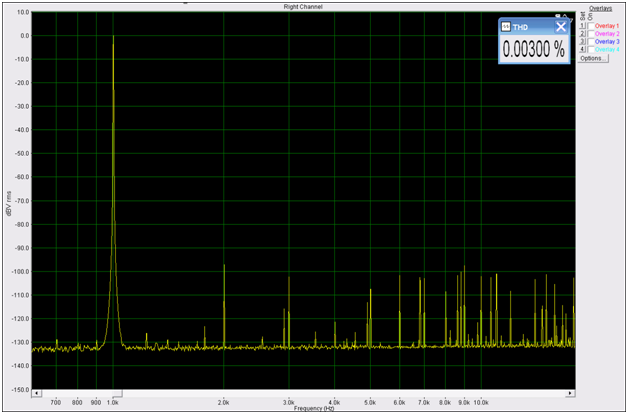Enable the Overlay 1 checkbox
This screenshot has width=628, height=414.
coord(591,26)
